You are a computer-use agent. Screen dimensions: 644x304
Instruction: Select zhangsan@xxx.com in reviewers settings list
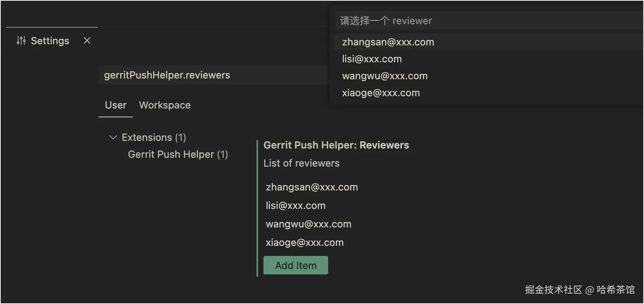[312, 187]
